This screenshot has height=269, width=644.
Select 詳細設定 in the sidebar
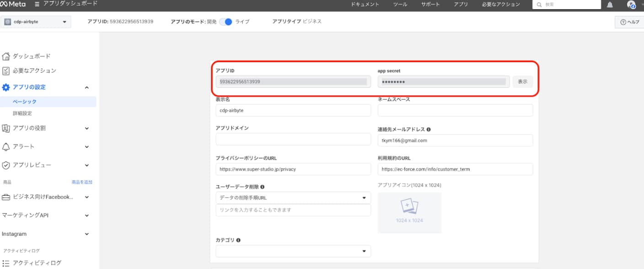point(22,113)
